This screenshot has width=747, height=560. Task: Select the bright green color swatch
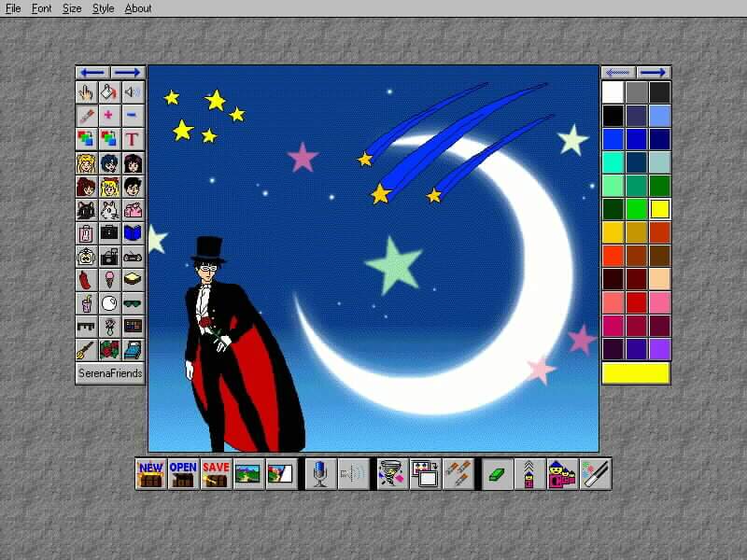point(637,209)
